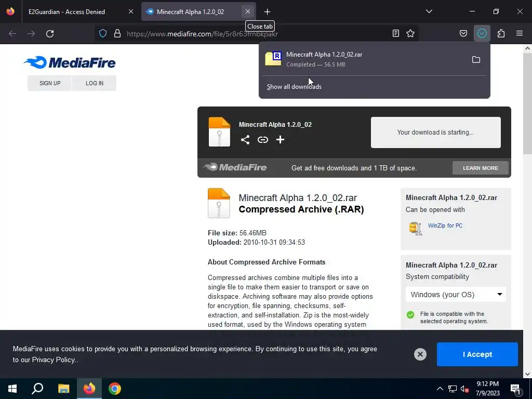Screen dimensions: 532x399
Task: Click the Firefox taskbar icon
Action: [x=89, y=389]
